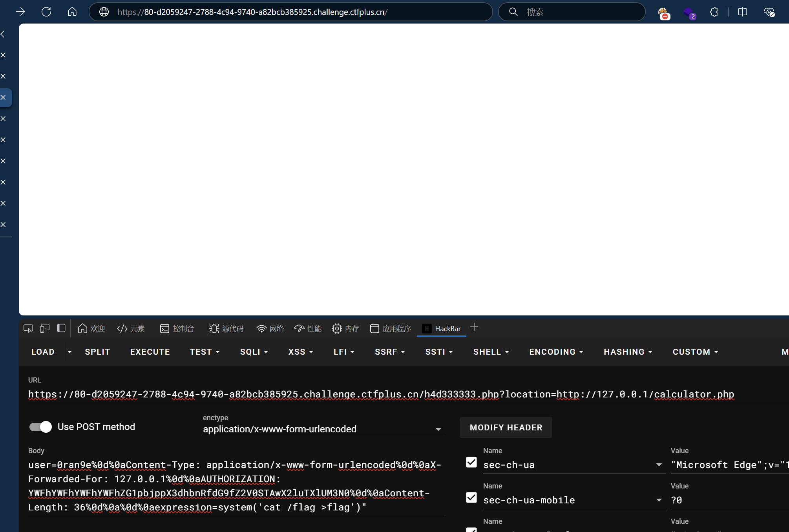Open the SSTI dropdown menu
The height and width of the screenshot is (532, 789).
point(439,352)
